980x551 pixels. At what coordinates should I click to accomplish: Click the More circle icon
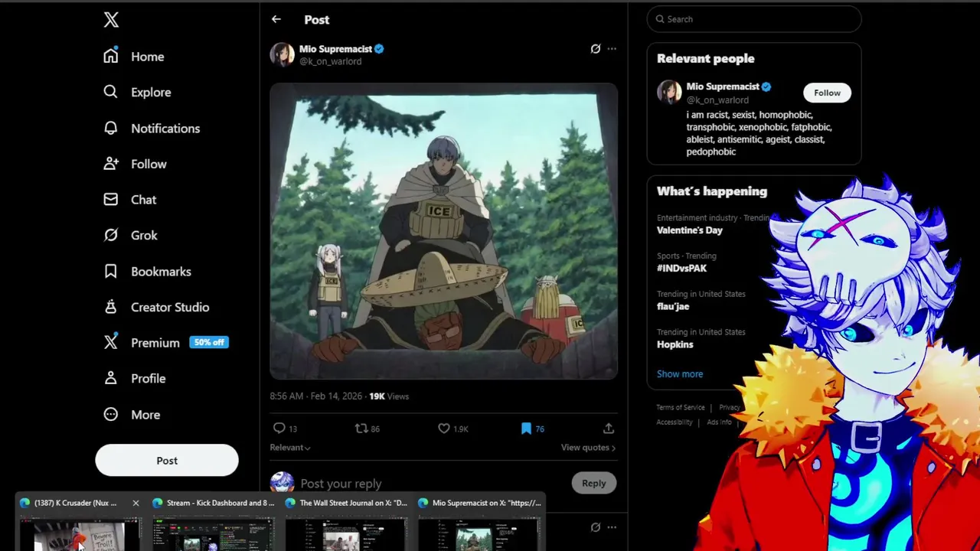(x=111, y=414)
